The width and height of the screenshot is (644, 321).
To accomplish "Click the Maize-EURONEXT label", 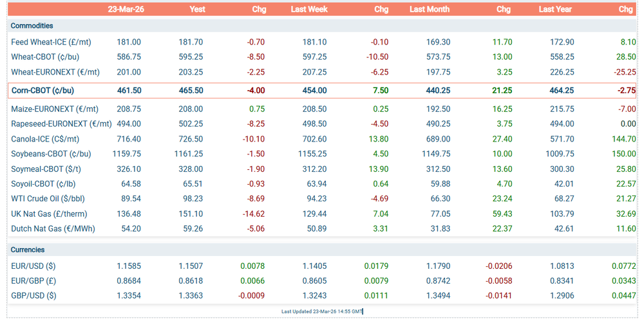I will (x=55, y=109).
